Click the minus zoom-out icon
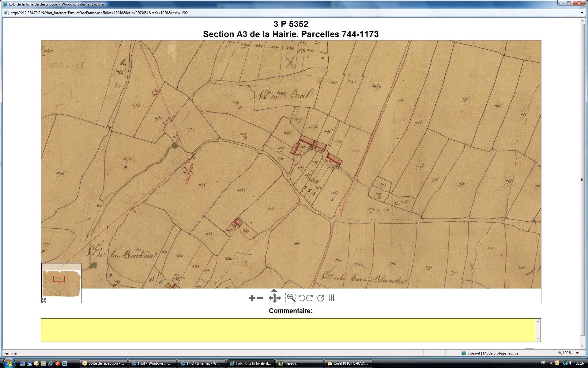Image resolution: width=588 pixels, height=368 pixels. tap(260, 298)
